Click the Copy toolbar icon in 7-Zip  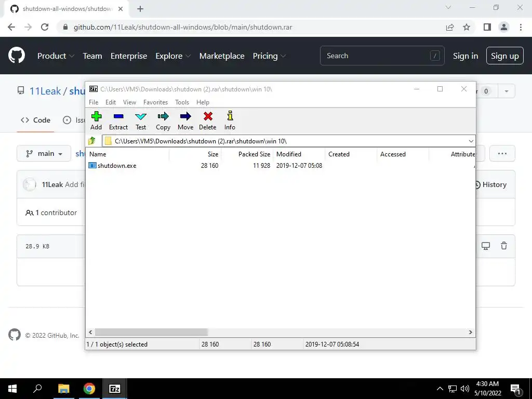coord(163,121)
